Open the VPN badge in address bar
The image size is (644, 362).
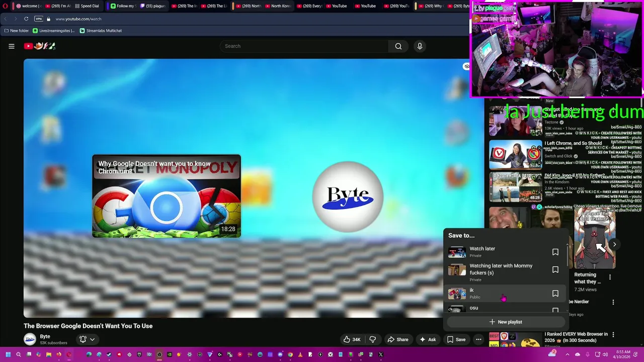pos(39,19)
